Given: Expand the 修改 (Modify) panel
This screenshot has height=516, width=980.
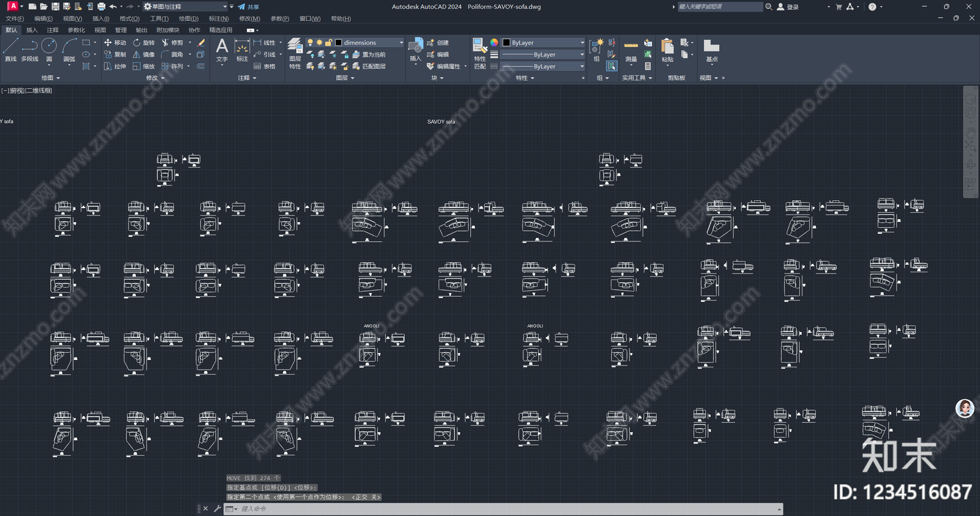Looking at the screenshot, I should pyautogui.click(x=156, y=78).
